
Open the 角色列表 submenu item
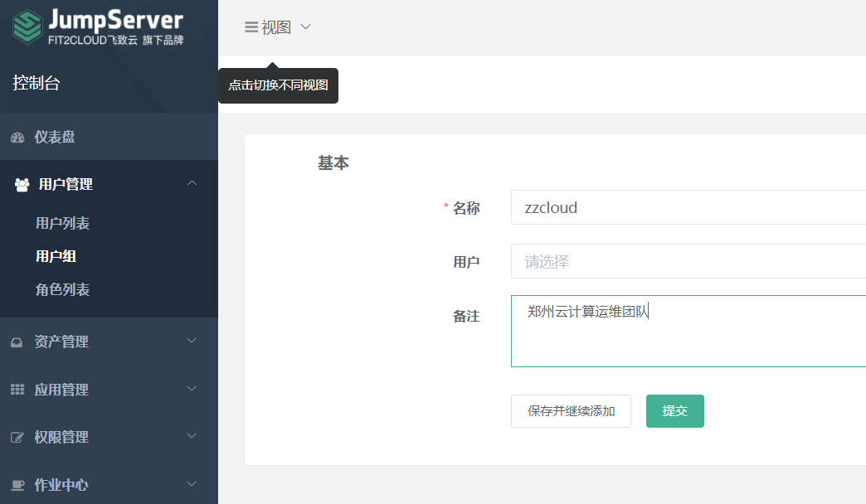[62, 290]
